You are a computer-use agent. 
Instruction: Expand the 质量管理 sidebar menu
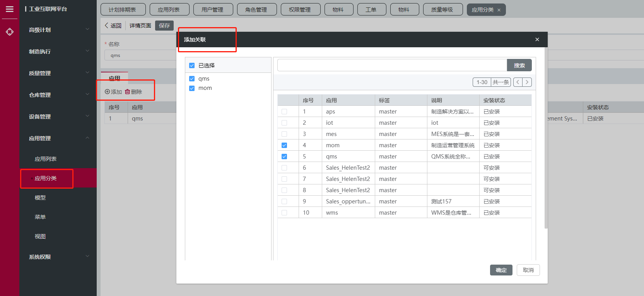point(58,73)
